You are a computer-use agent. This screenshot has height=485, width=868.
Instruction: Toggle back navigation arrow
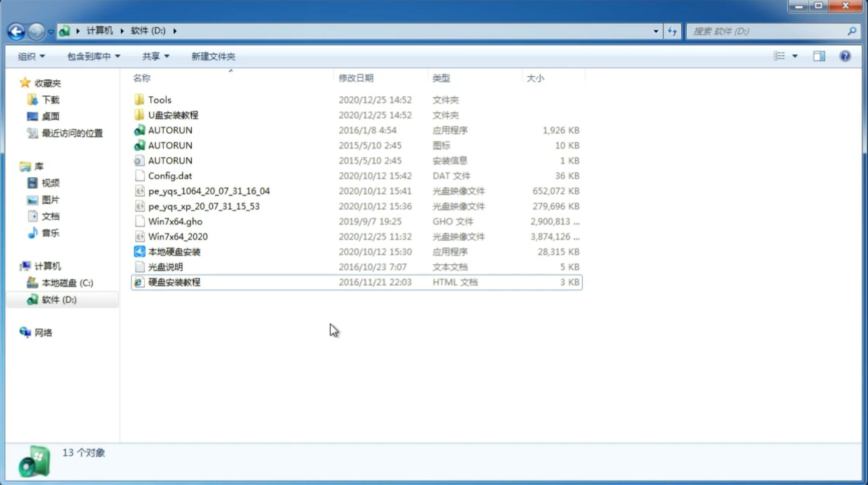coord(16,30)
